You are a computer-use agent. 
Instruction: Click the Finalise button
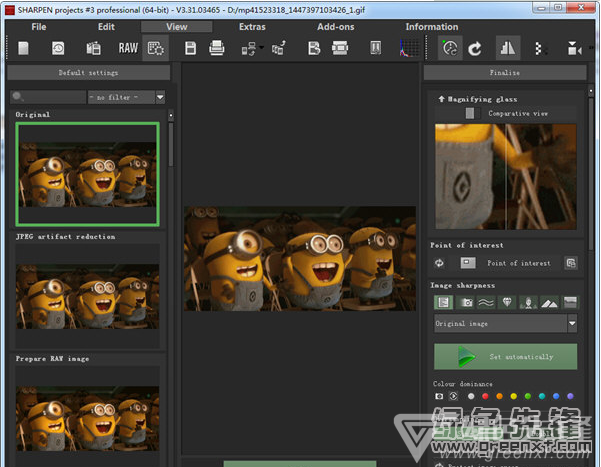(x=505, y=72)
